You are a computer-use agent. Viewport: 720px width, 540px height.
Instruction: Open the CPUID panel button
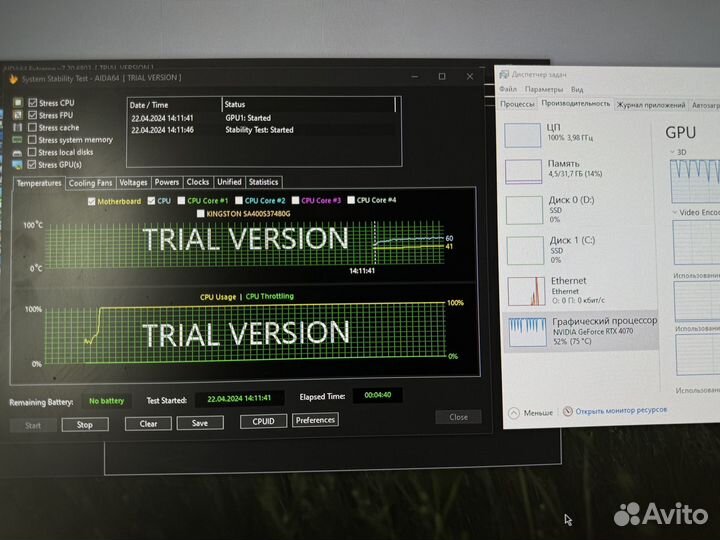(264, 421)
